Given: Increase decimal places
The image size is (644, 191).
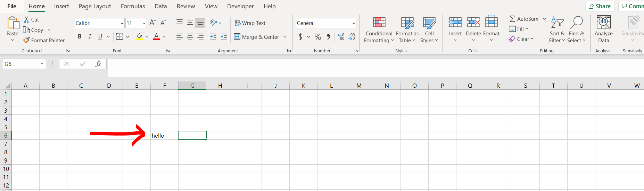Looking at the screenshot, I should 341,37.
